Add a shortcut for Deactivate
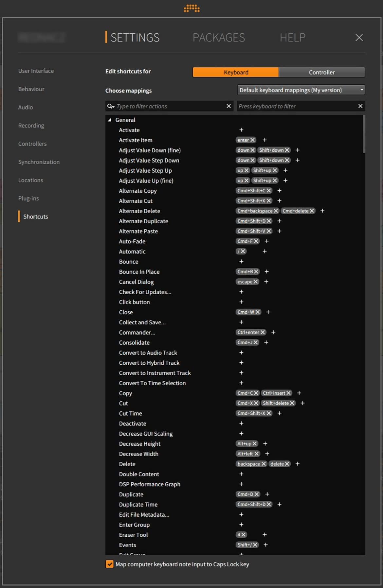The width and height of the screenshot is (383, 588). point(241,423)
